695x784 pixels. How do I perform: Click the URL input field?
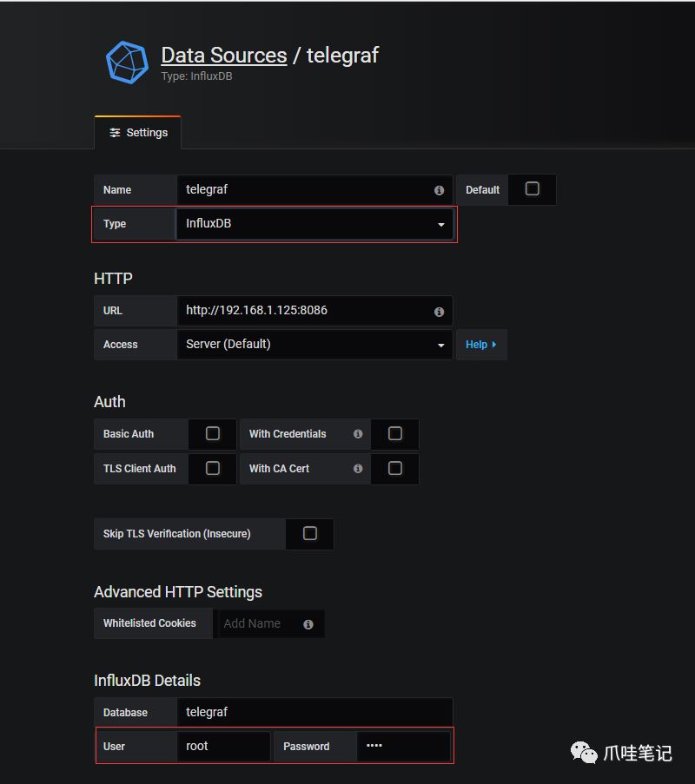pyautogui.click(x=314, y=311)
